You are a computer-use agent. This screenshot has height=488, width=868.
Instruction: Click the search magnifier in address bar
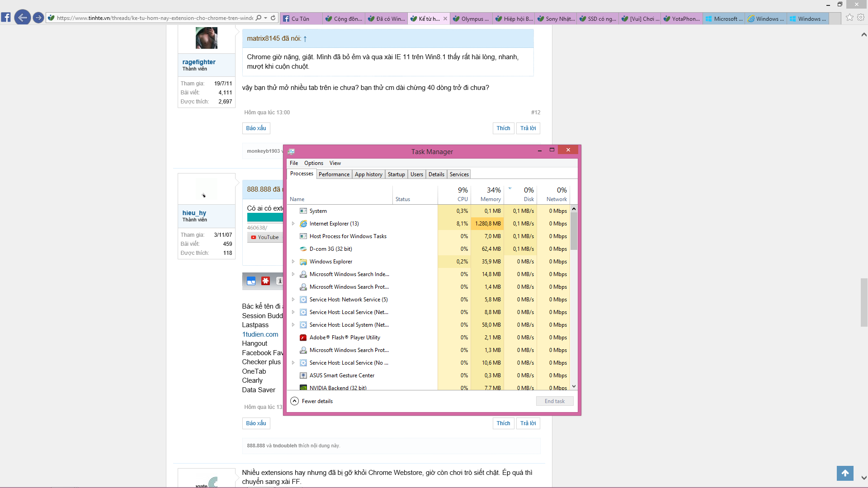(258, 18)
